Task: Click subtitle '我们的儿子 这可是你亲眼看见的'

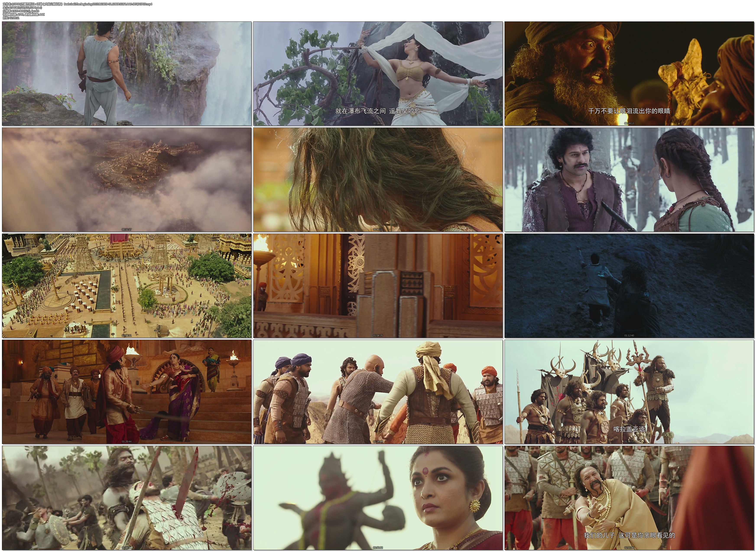Action: click(629, 535)
